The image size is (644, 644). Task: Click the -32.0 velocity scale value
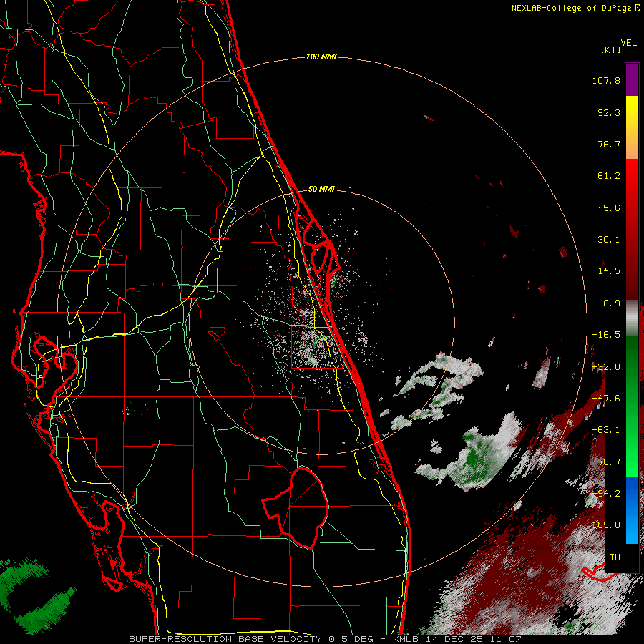tap(606, 367)
